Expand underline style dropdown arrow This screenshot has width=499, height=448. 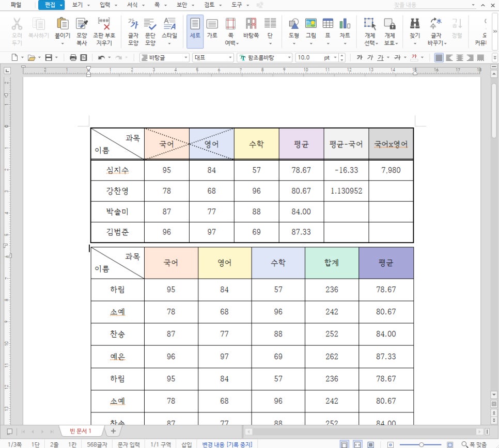coord(388,58)
